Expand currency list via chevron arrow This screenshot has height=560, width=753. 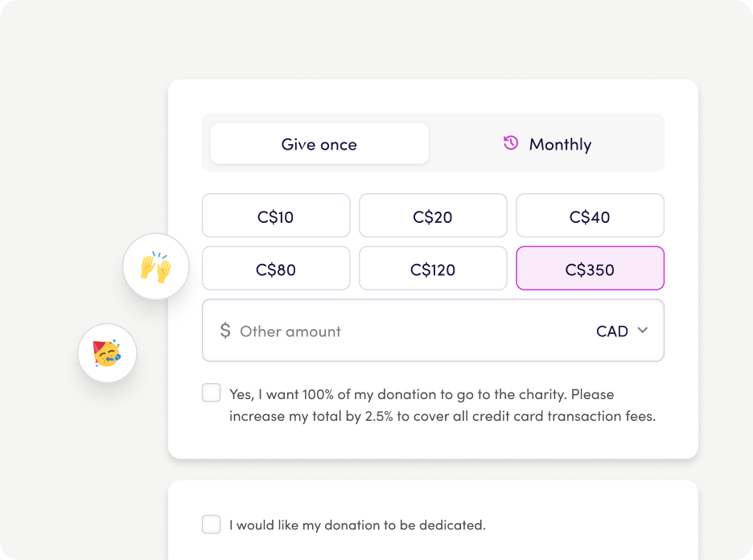point(643,330)
